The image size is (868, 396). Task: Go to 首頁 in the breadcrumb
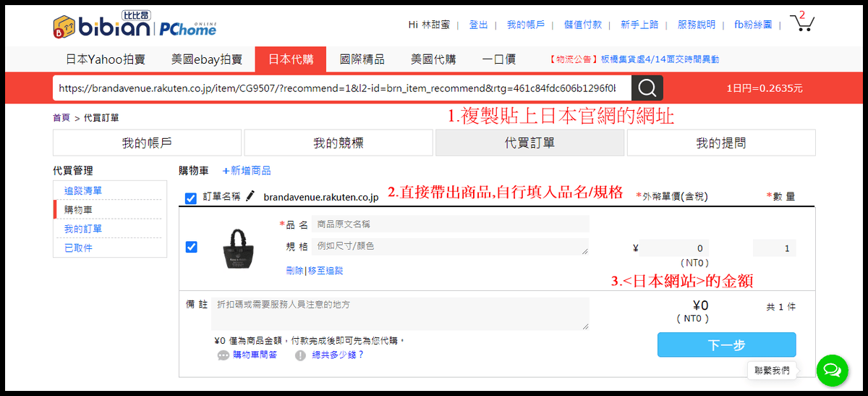(x=61, y=117)
